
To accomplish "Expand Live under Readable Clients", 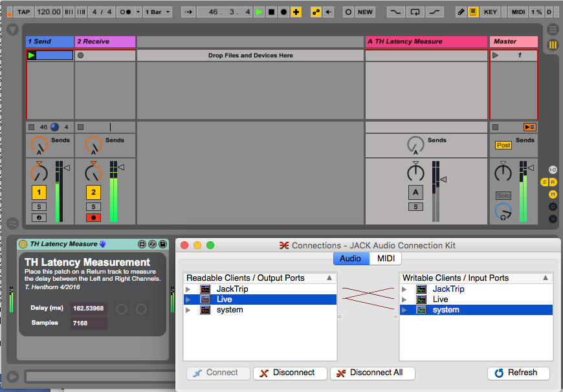I will [x=188, y=299].
